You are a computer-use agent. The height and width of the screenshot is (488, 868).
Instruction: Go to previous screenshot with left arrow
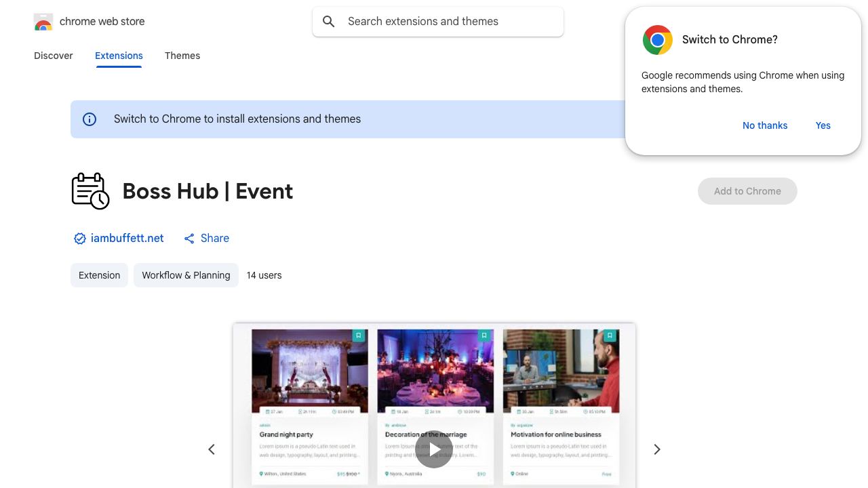(x=212, y=449)
